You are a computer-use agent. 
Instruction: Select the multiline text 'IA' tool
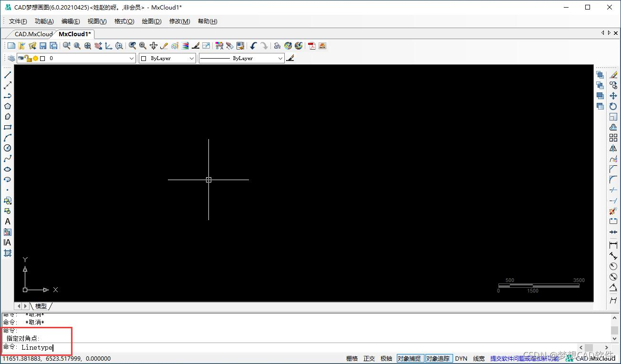pos(8,243)
